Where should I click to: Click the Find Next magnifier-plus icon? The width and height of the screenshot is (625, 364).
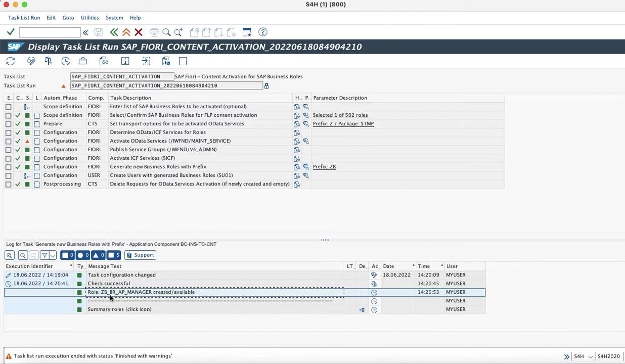coord(178,32)
